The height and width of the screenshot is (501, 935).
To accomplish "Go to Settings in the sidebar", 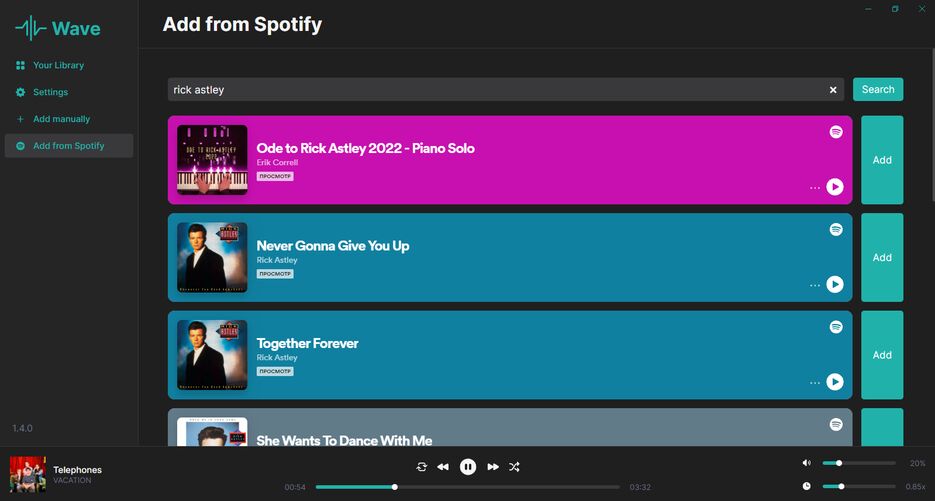I will [50, 92].
